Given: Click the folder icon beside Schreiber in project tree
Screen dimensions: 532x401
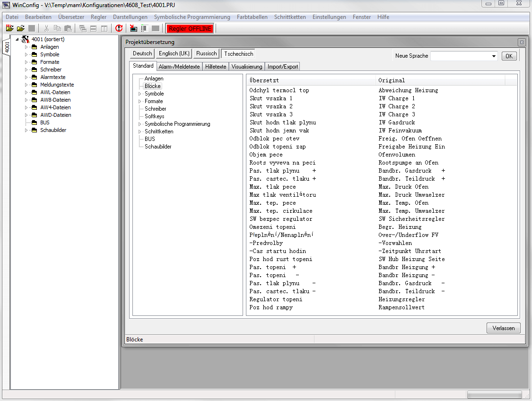Looking at the screenshot, I should (34, 70).
